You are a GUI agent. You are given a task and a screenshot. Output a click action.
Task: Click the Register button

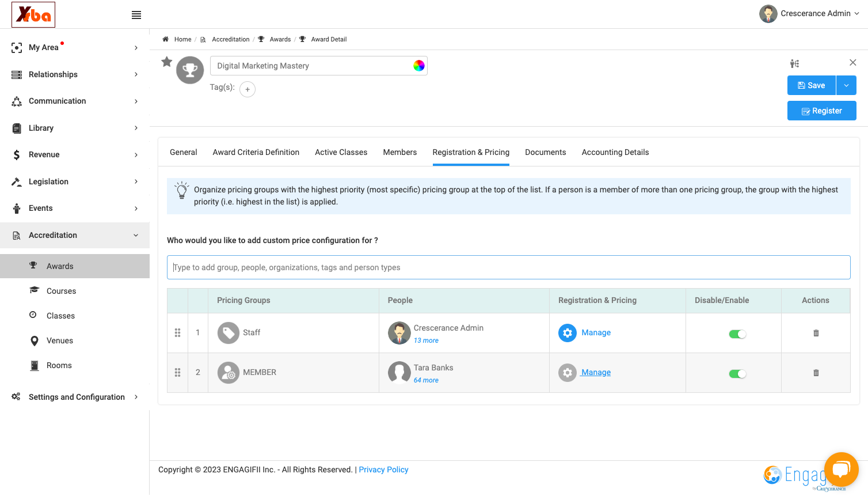pyautogui.click(x=822, y=111)
